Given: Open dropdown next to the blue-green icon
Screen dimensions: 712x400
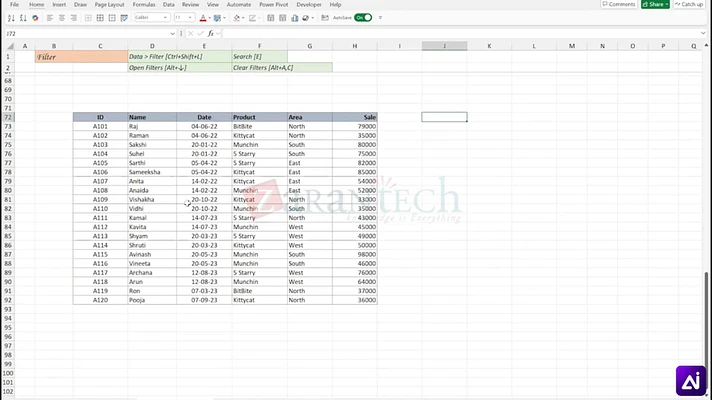Looking at the screenshot, I should click(x=225, y=18).
